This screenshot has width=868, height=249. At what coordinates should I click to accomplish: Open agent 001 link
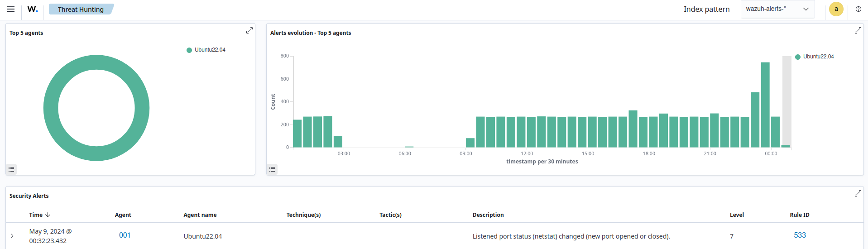[x=125, y=235]
